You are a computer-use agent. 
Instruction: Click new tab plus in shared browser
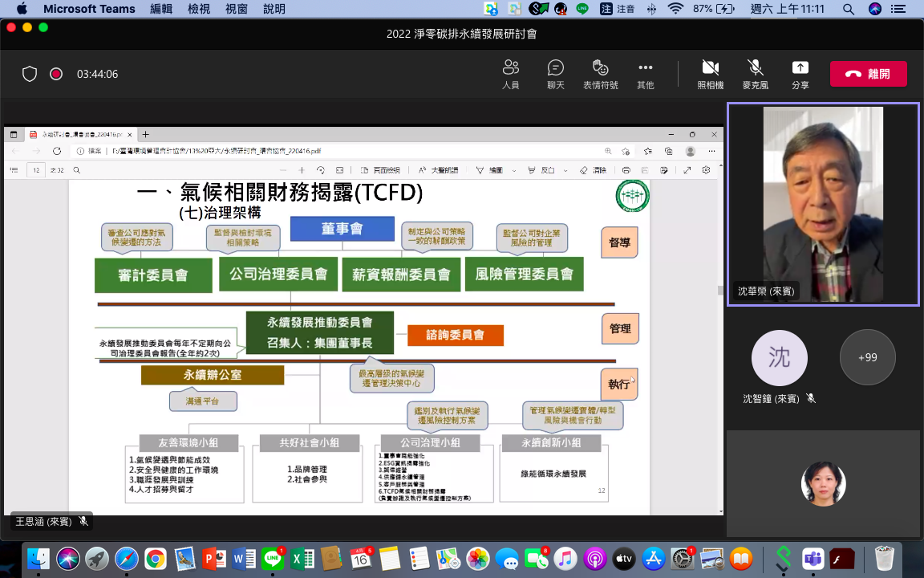coord(145,135)
